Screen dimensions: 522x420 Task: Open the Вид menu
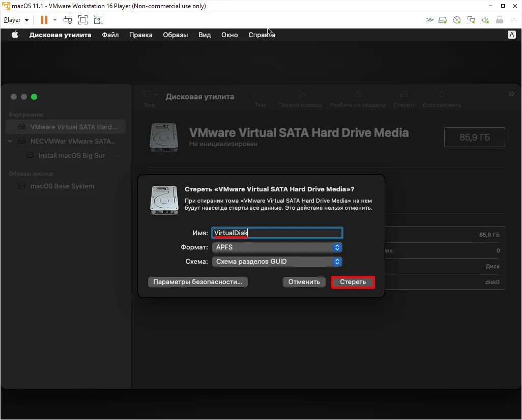point(205,35)
